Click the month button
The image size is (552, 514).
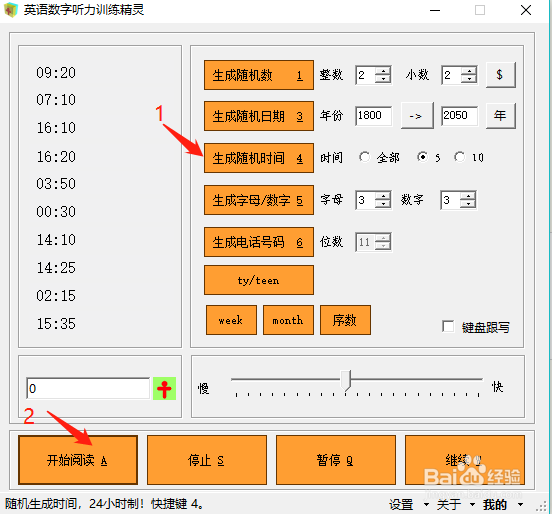click(288, 320)
